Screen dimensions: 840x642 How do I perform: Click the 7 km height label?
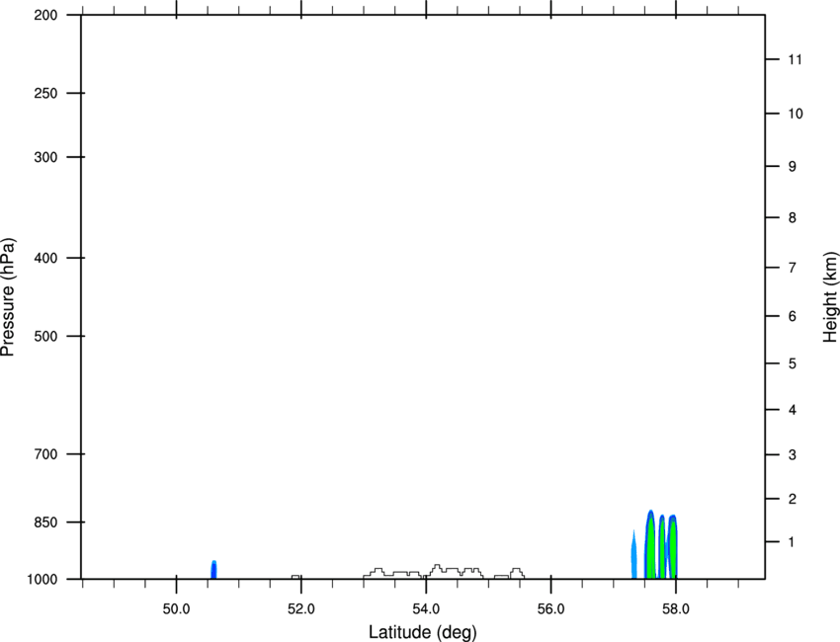point(793,268)
